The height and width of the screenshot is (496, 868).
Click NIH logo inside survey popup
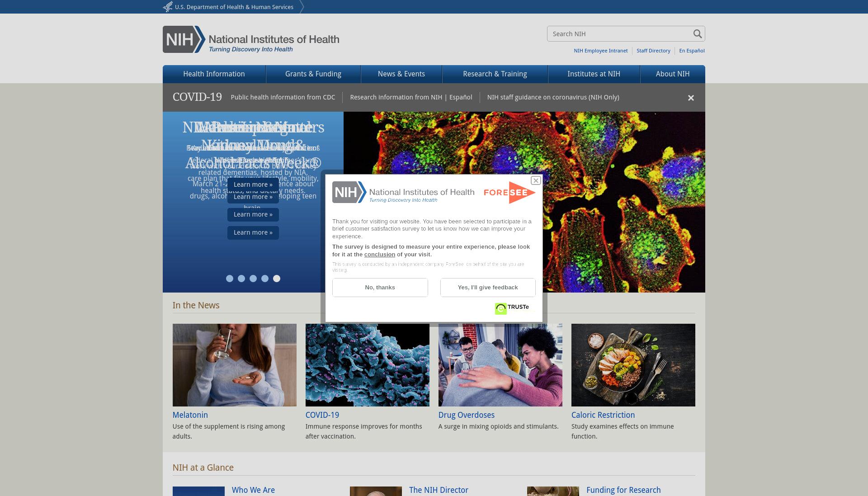coord(403,192)
